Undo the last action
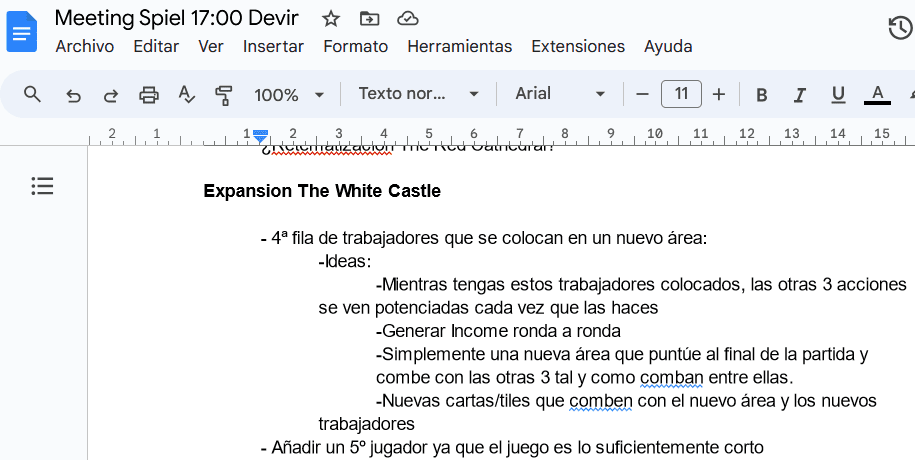This screenshot has height=460, width=915. pos(73,95)
